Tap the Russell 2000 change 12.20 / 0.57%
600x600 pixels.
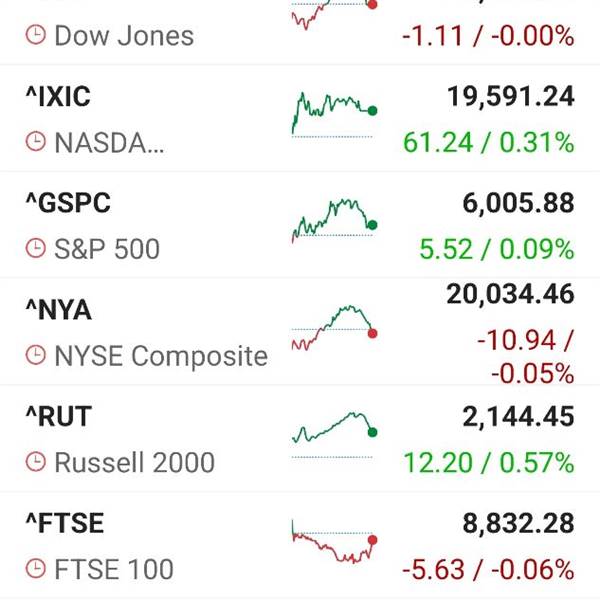click(489, 463)
